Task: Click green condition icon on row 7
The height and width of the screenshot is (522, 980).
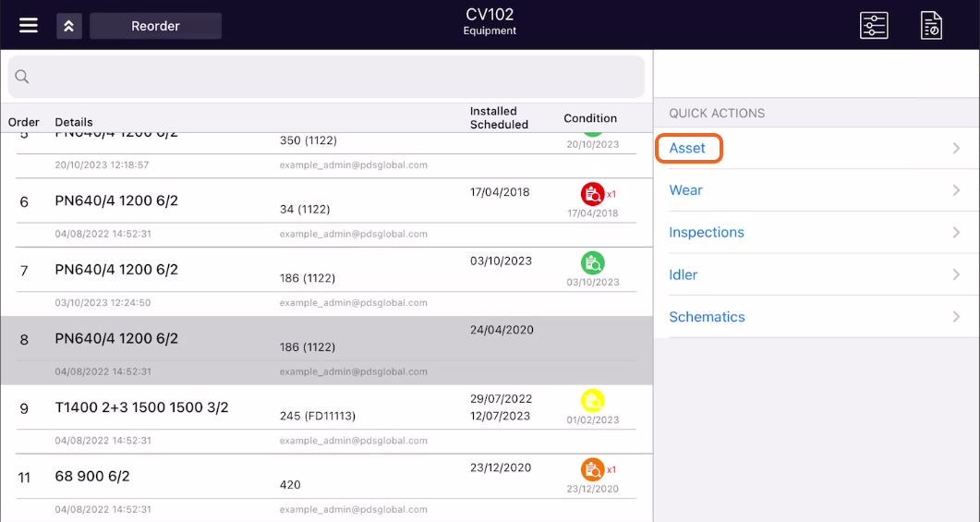Action: [592, 262]
